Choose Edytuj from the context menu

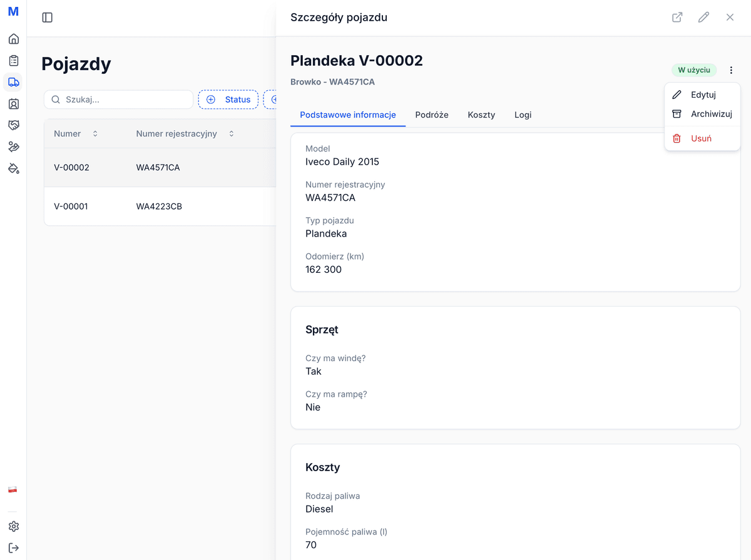click(702, 95)
